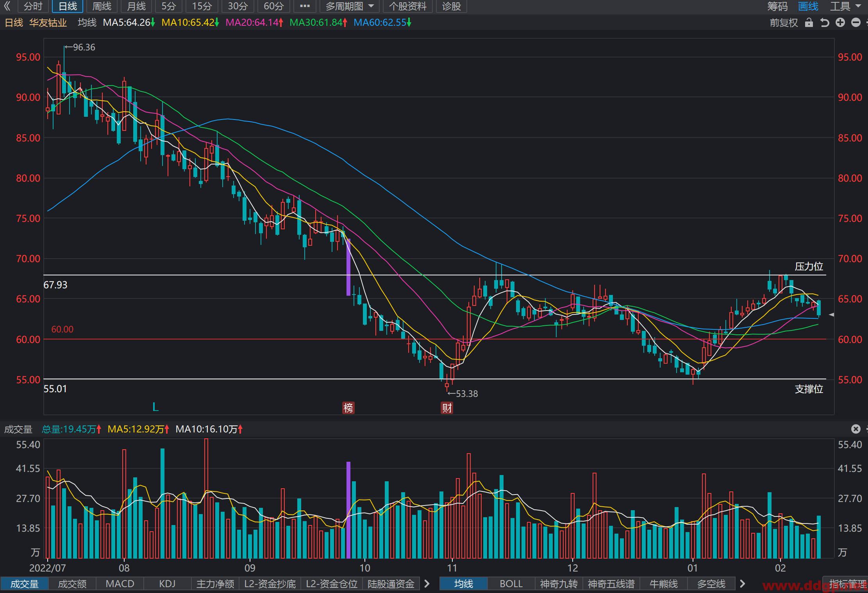Zoom in with the plus circle icon

(x=840, y=23)
